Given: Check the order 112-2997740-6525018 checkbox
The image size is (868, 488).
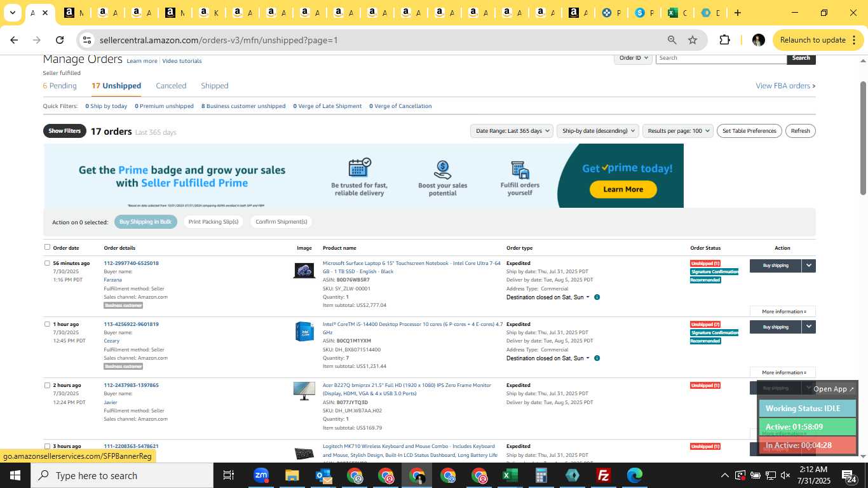Looking at the screenshot, I should point(47,263).
